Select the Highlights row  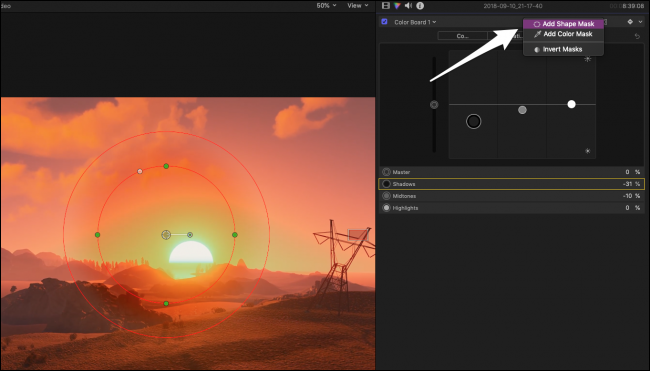pos(512,208)
